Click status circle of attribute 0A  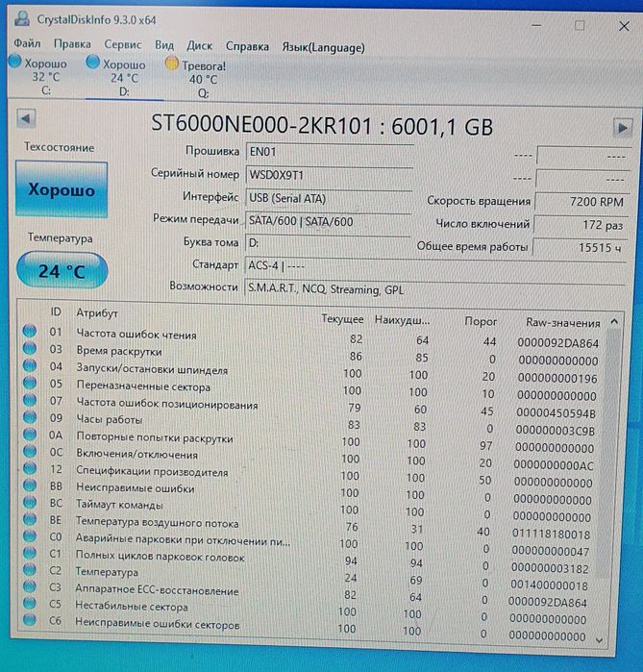tap(30, 435)
